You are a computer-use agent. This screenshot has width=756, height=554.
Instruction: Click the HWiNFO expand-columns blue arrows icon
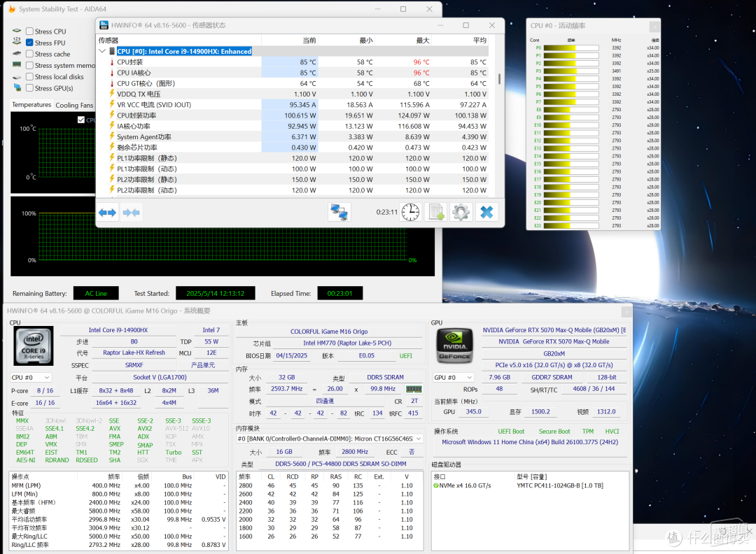[x=107, y=213]
